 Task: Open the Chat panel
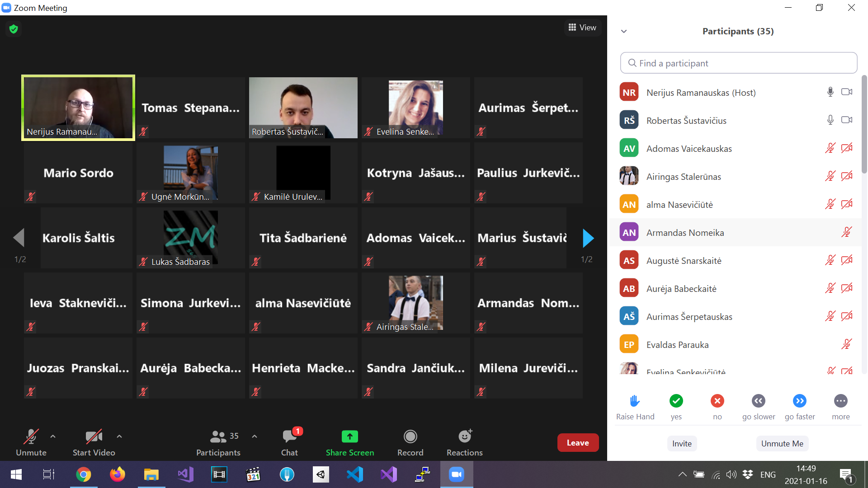click(289, 437)
